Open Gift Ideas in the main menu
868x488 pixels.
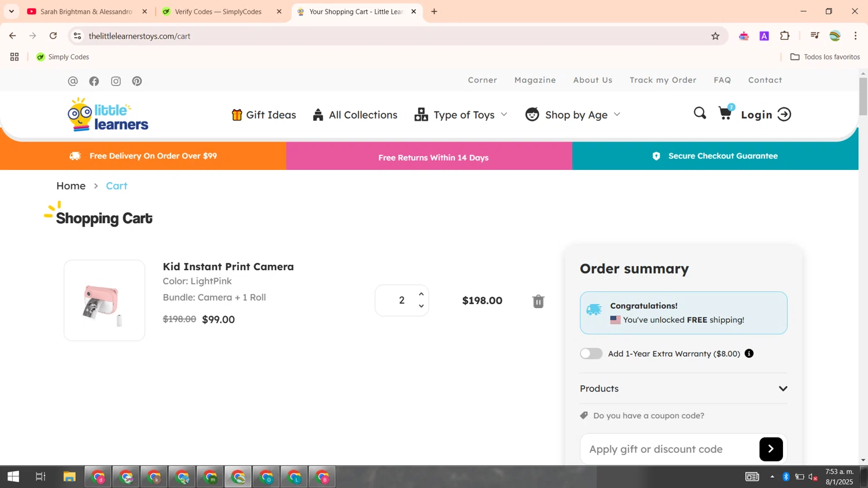264,114
